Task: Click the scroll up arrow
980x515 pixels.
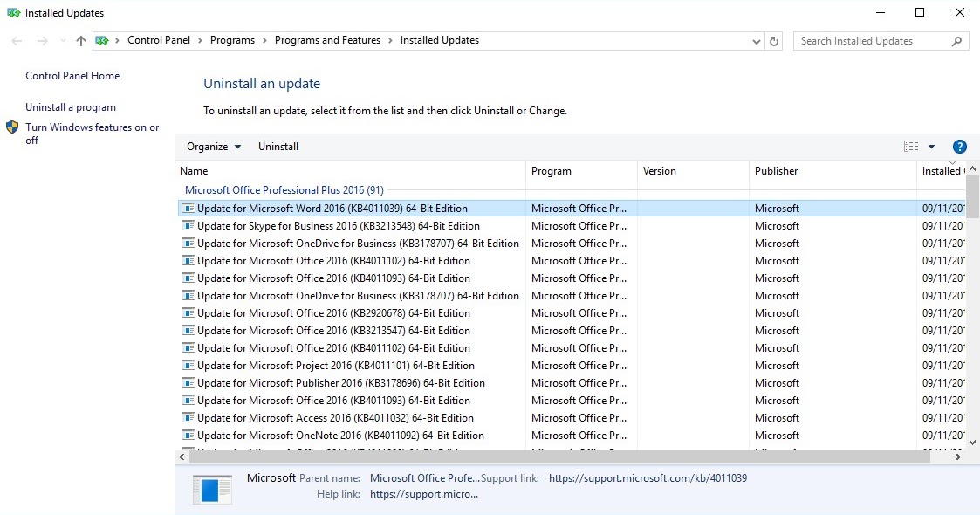Action: pyautogui.click(x=972, y=168)
